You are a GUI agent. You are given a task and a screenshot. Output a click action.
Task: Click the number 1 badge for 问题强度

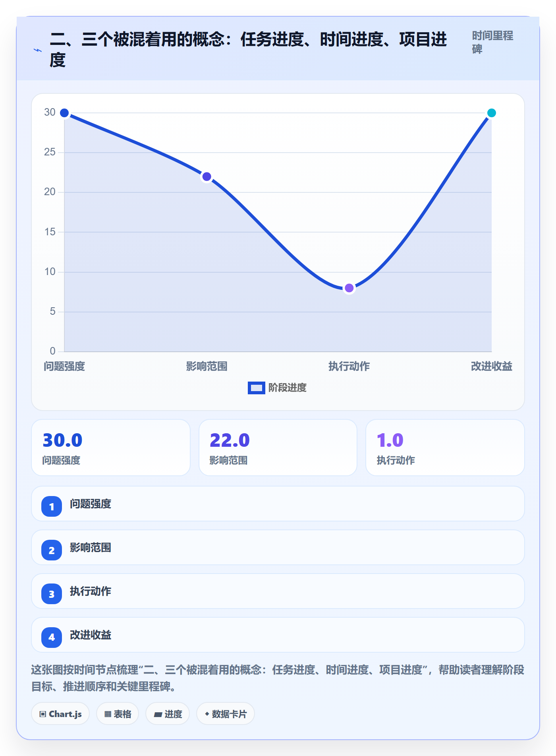tap(52, 506)
